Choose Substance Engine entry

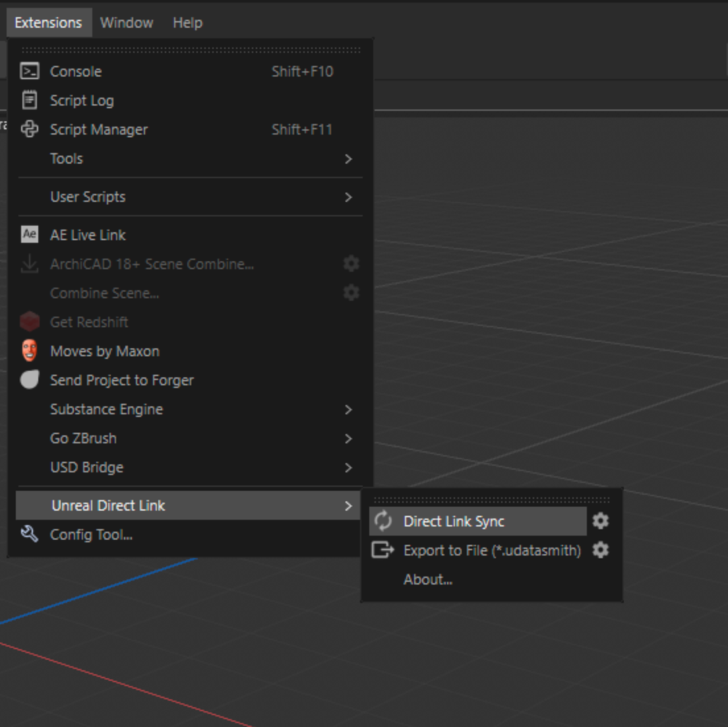(189, 409)
